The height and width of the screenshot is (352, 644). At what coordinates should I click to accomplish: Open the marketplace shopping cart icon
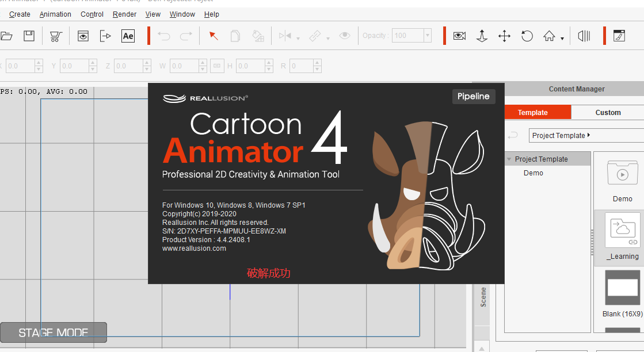pos(56,36)
